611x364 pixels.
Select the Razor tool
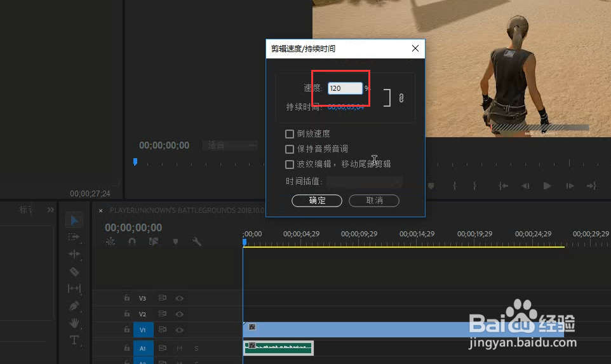[x=74, y=272]
